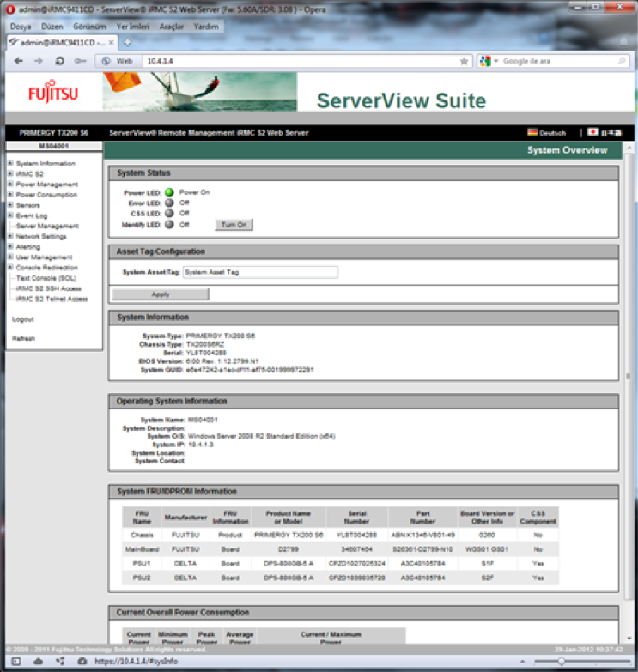Select the MainBoard FRU name cell
Image resolution: width=638 pixels, height=672 pixels.
[142, 549]
